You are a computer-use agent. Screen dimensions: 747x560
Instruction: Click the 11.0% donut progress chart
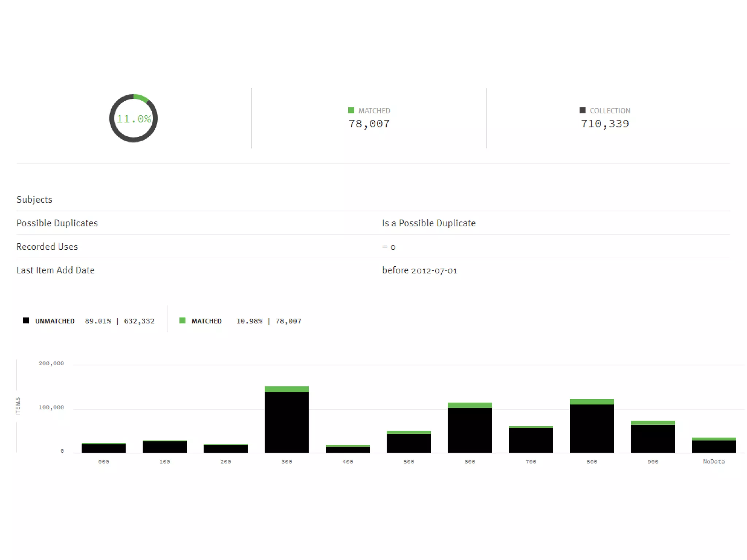[133, 118]
